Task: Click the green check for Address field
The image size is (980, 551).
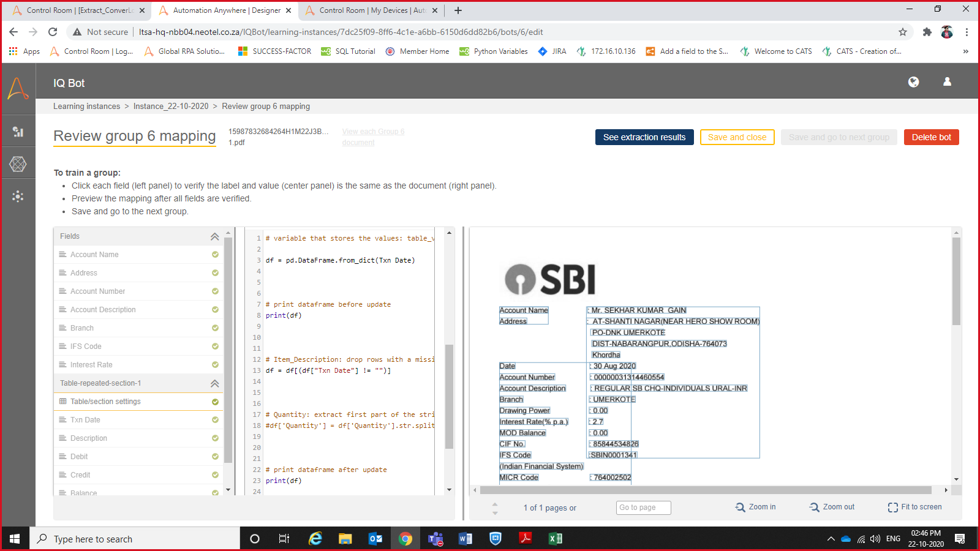Action: click(x=215, y=273)
